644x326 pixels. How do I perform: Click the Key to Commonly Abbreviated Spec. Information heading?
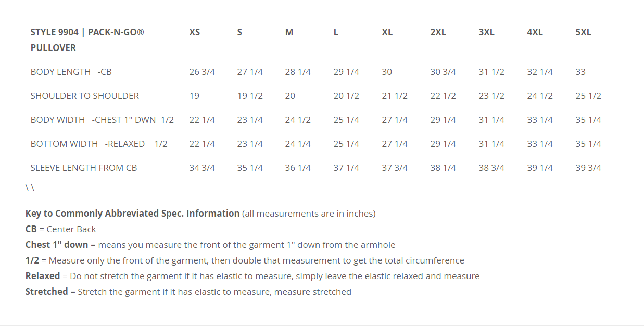[x=132, y=214]
